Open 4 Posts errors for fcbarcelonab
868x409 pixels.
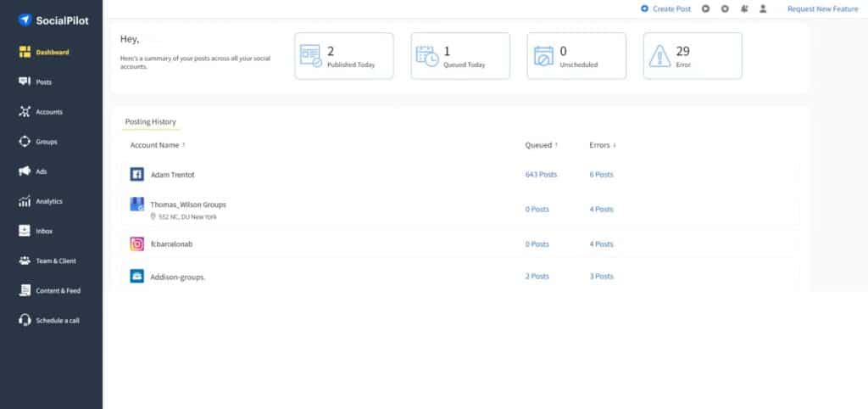601,244
